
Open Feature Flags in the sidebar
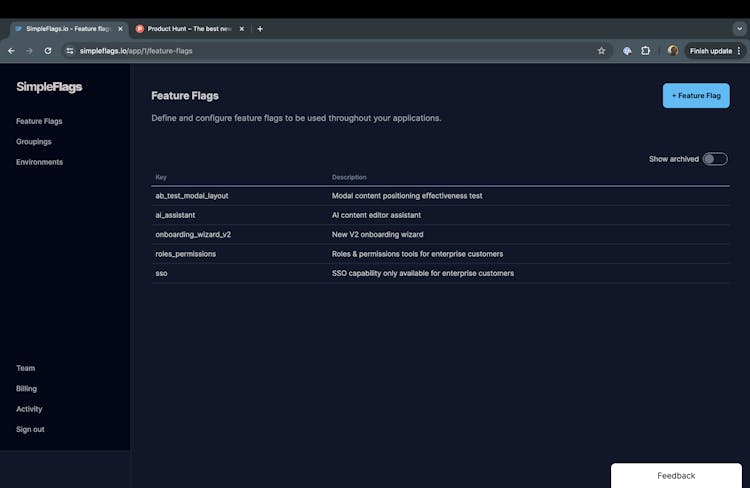[x=39, y=121]
